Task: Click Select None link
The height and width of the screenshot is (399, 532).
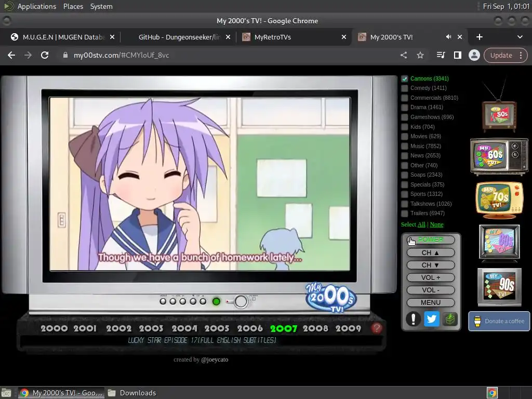Action: tap(436, 224)
